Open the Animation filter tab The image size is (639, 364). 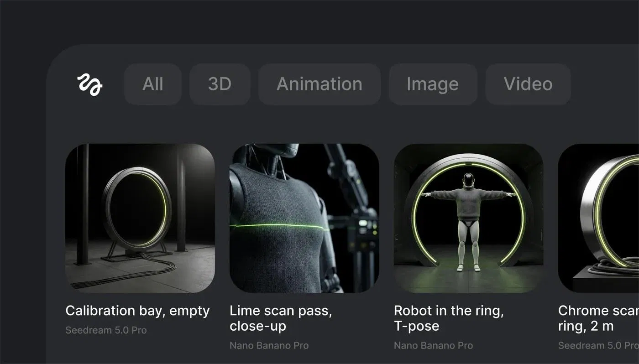[319, 84]
